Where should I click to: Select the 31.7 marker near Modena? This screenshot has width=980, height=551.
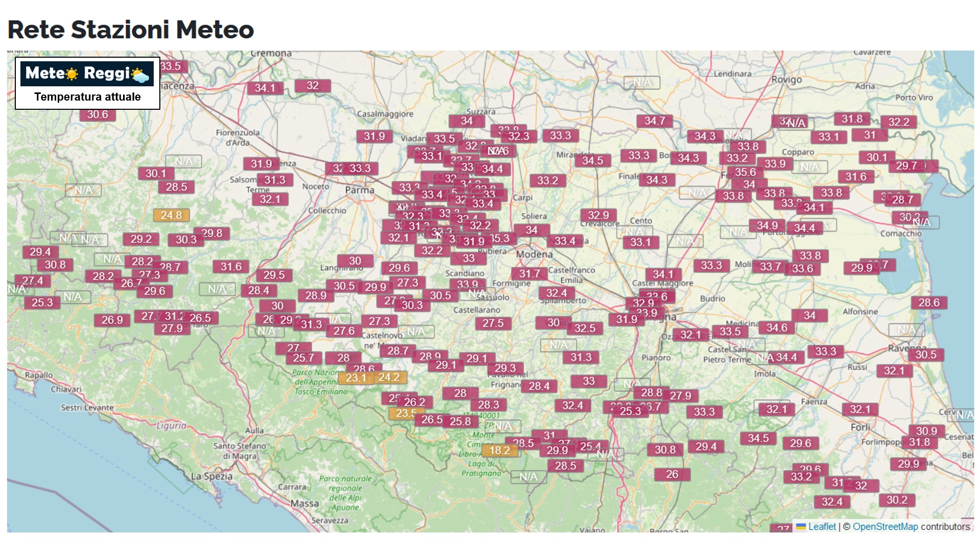[x=530, y=274]
